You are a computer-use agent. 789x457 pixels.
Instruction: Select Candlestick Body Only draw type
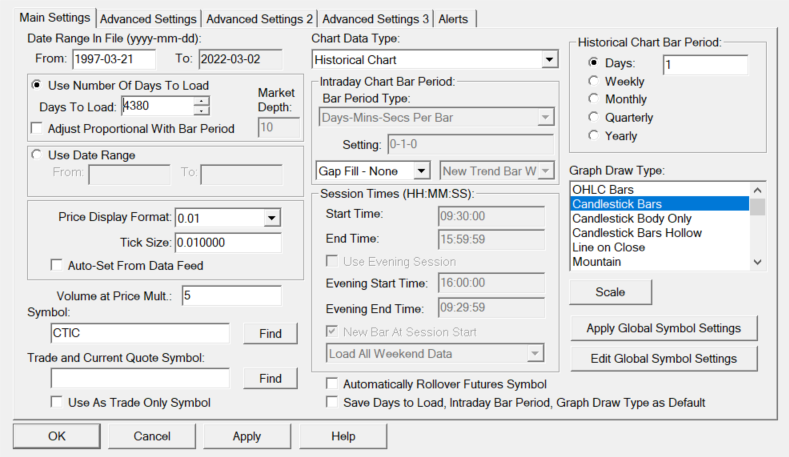point(660,218)
